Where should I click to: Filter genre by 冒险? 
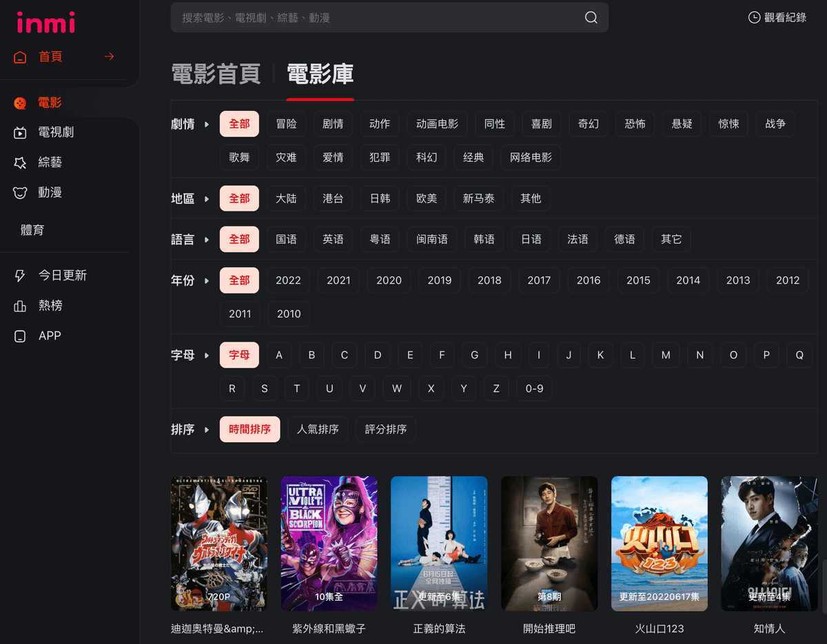pos(286,124)
